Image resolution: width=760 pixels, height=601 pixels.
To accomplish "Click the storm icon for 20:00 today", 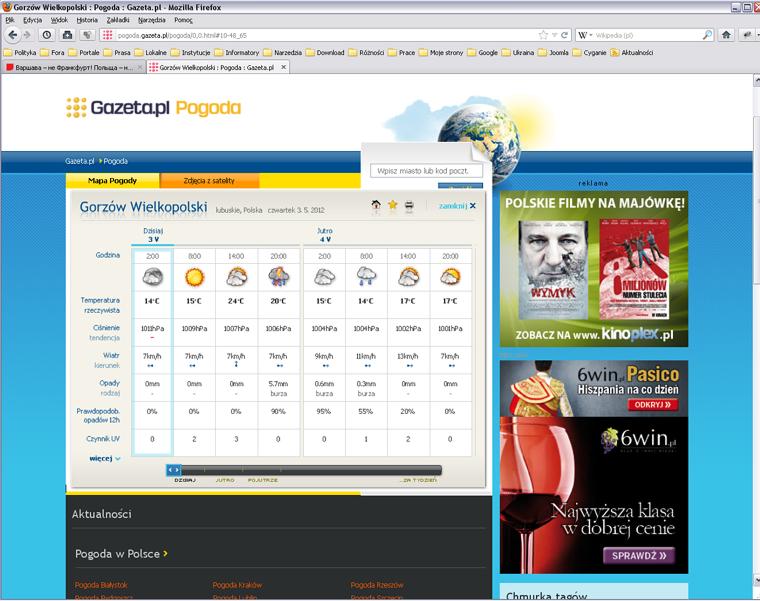I will point(278,277).
